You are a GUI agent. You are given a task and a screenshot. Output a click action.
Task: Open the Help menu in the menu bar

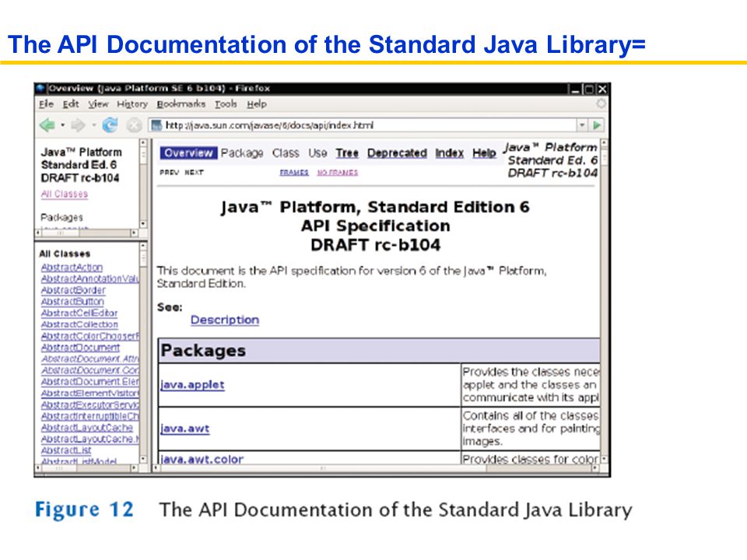pos(257,103)
